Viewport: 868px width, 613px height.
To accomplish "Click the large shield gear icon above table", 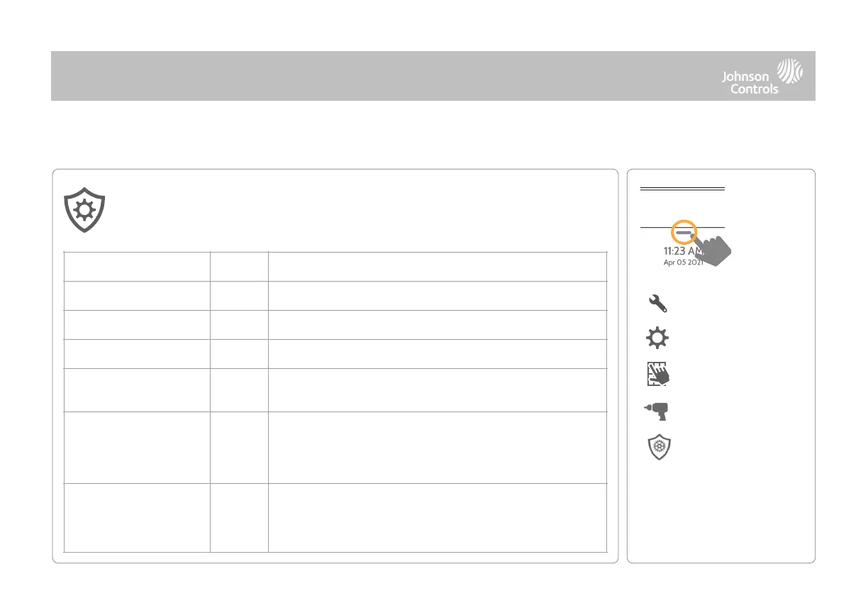I will click(84, 211).
